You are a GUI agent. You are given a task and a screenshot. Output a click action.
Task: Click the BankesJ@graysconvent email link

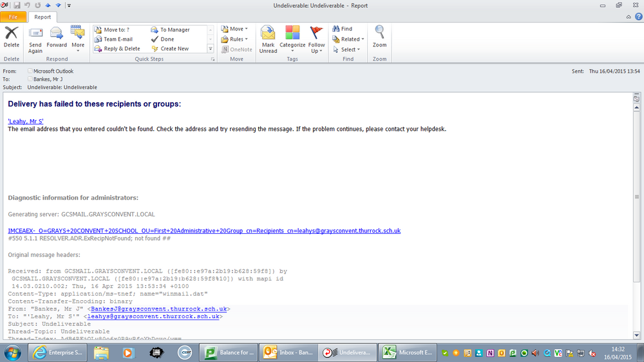point(159,309)
